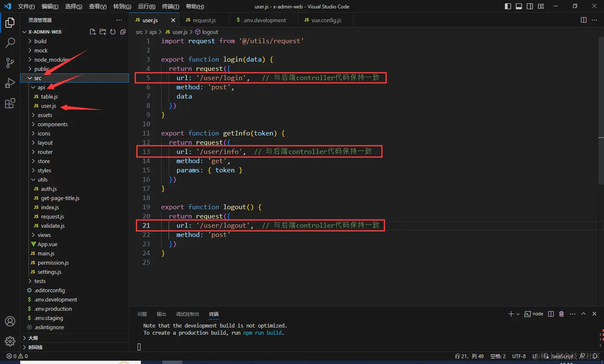This screenshot has height=364, width=604.
Task: Add a new terminal
Action: point(510,314)
